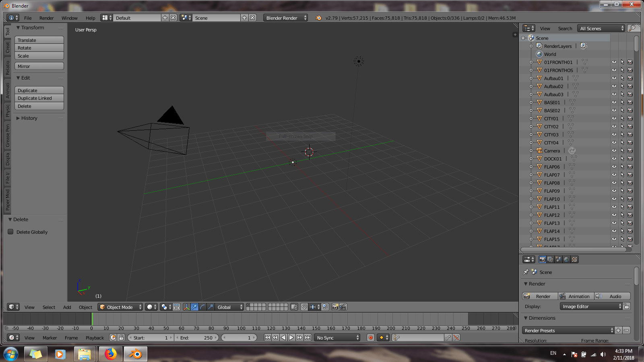Add a new screen layout with plus
644x362 pixels.
(165, 18)
